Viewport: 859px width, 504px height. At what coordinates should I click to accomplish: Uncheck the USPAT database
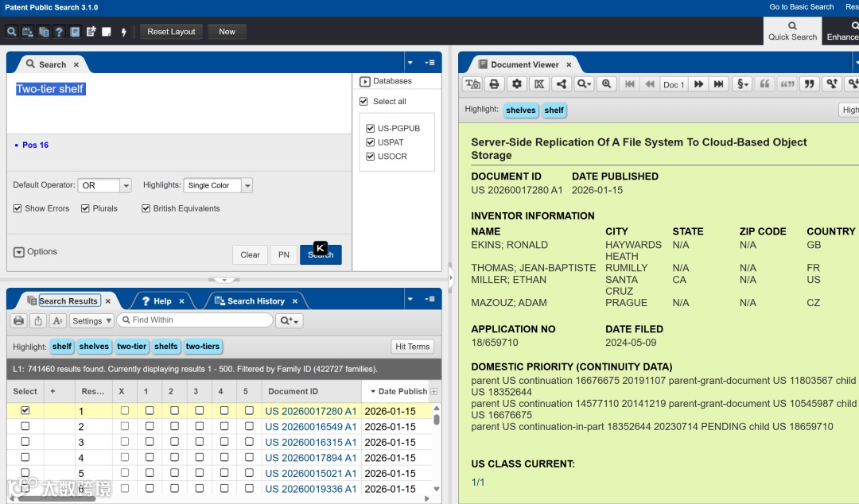(x=370, y=142)
